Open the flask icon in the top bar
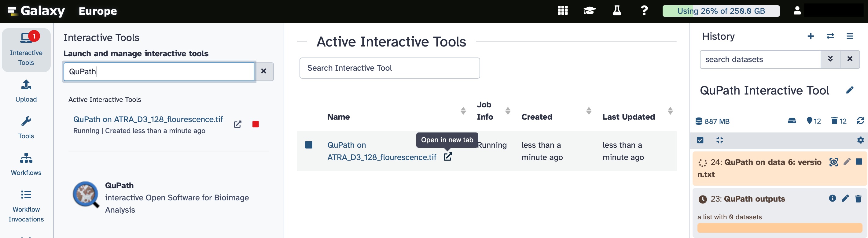This screenshot has width=868, height=238. (617, 10)
